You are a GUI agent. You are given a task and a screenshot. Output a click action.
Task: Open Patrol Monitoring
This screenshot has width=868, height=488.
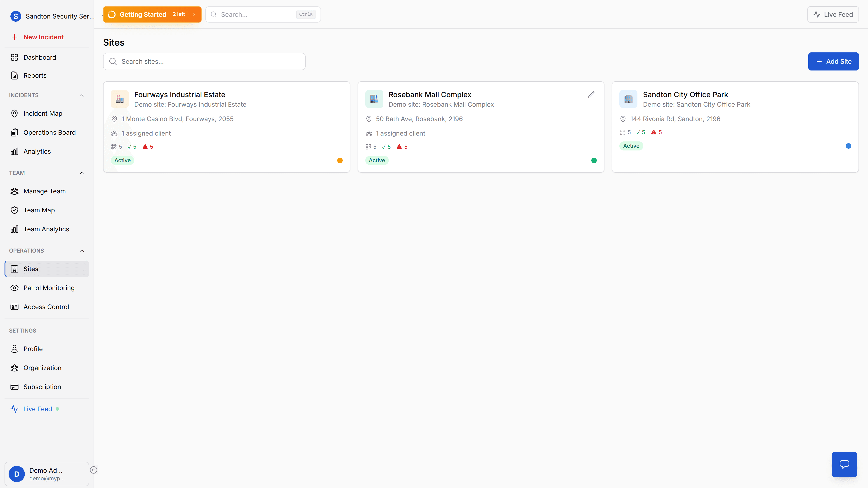click(x=49, y=288)
